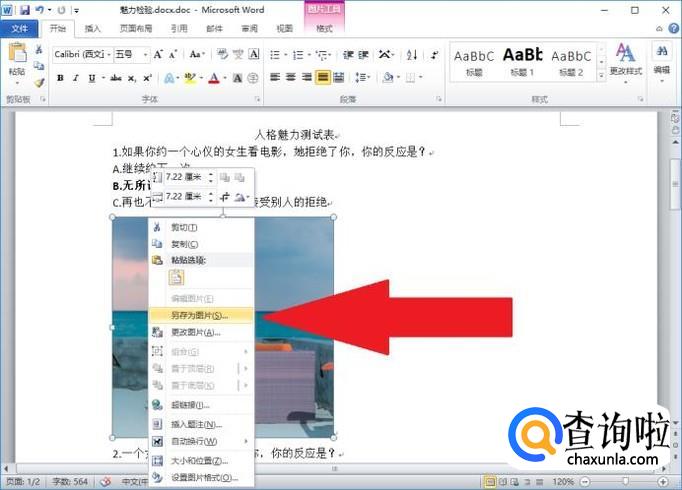Sort text with A-Z sort icon
This screenshot has height=490, width=682.
[x=411, y=55]
